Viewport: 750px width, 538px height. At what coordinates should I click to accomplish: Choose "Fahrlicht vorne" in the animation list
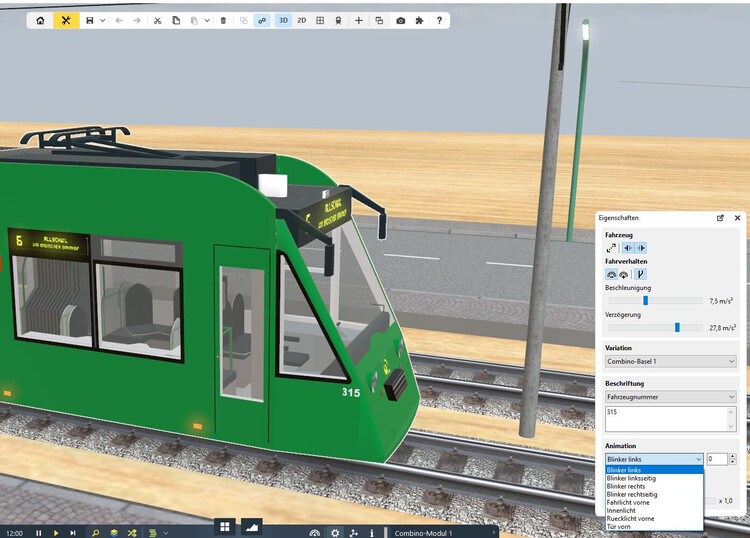(x=627, y=502)
